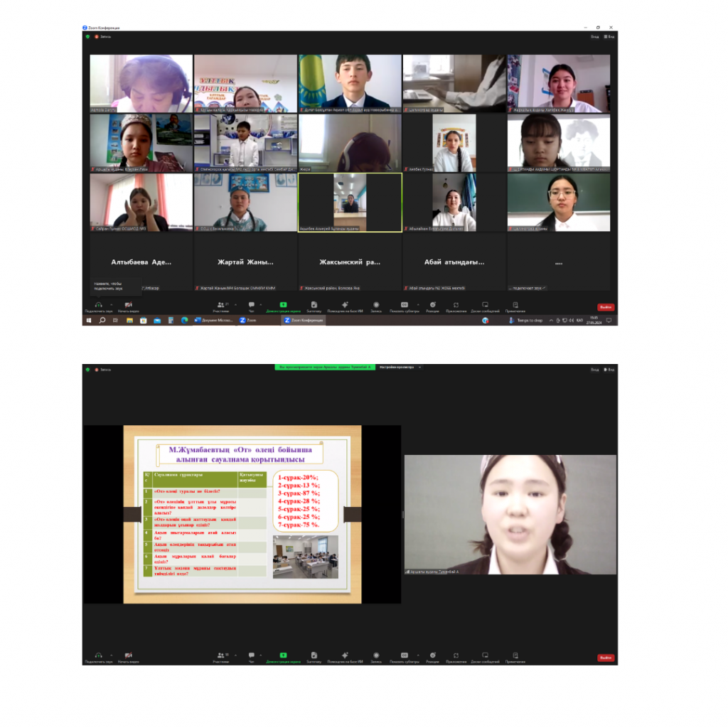The height and width of the screenshot is (728, 728).
Task: Click the green security shield in the screen-share window
Action: click(x=87, y=370)
